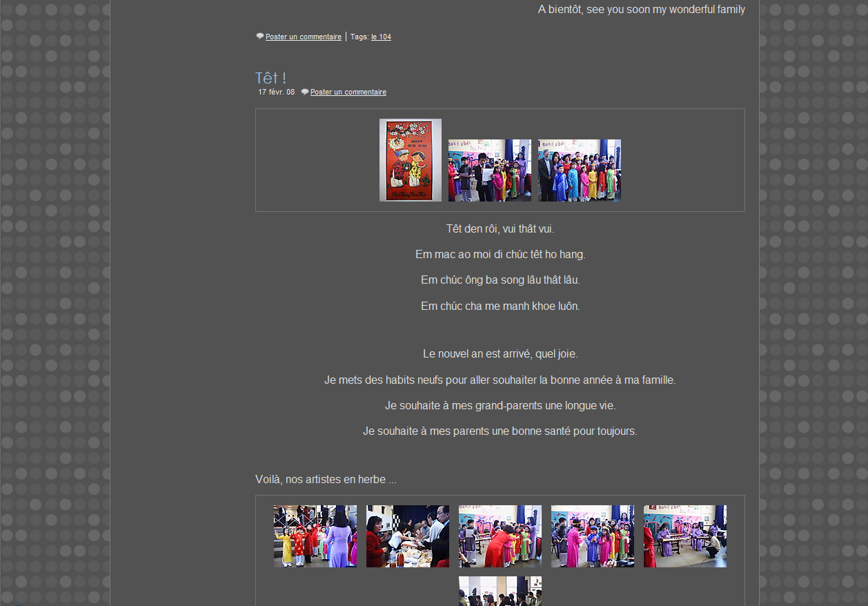
Task: Click 'Poster un commentaire' under the Têt ! title
Action: [348, 92]
